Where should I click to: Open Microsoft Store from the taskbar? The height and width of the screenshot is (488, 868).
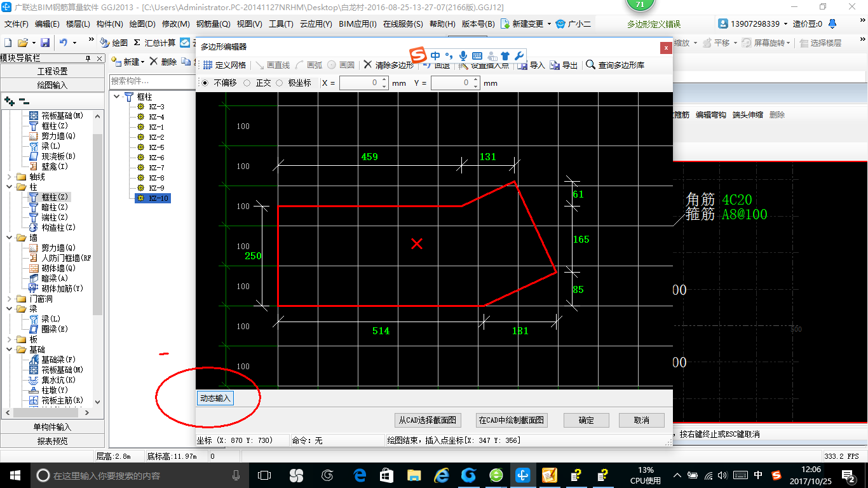point(387,475)
